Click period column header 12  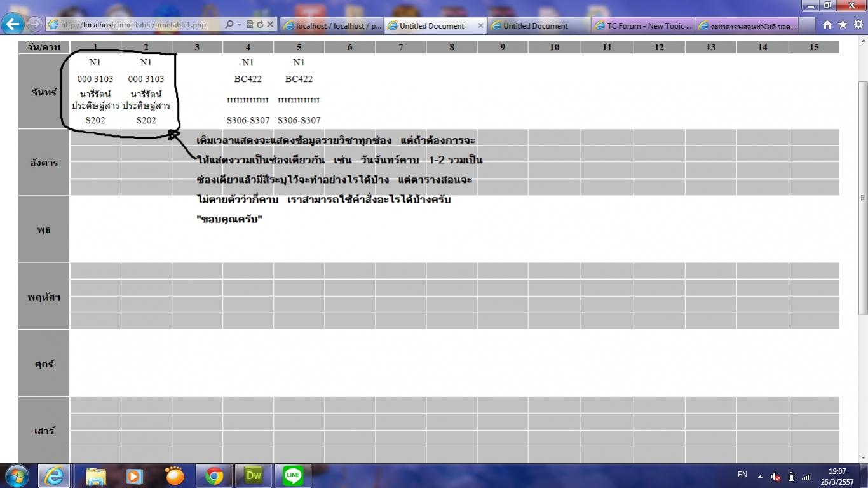click(x=659, y=47)
